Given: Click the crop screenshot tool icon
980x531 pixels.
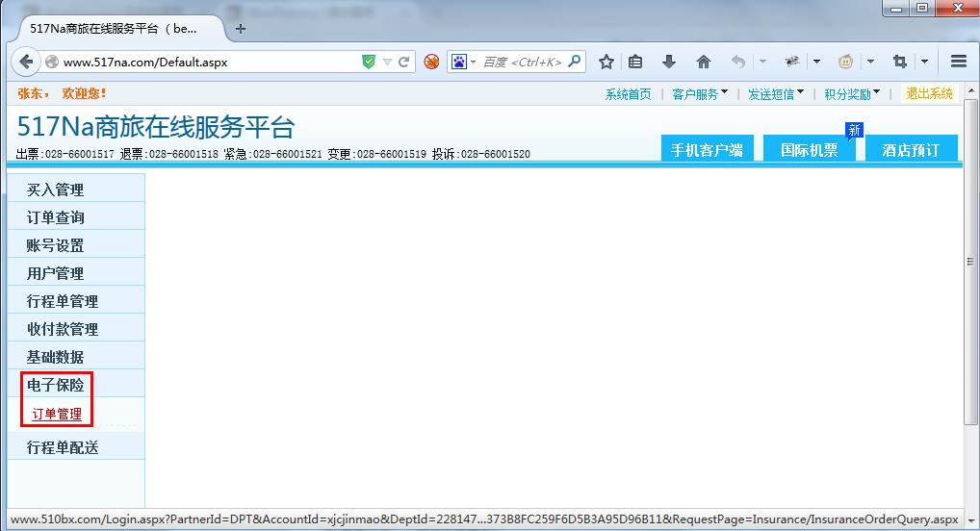Looking at the screenshot, I should click(x=899, y=62).
